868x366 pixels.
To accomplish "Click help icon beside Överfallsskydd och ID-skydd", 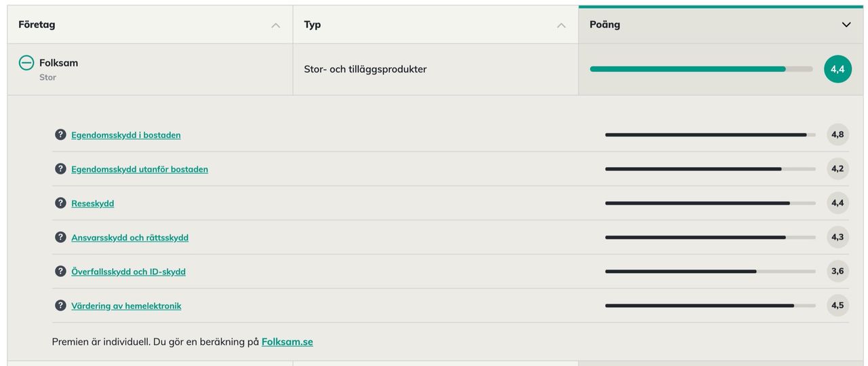I will point(60,271).
